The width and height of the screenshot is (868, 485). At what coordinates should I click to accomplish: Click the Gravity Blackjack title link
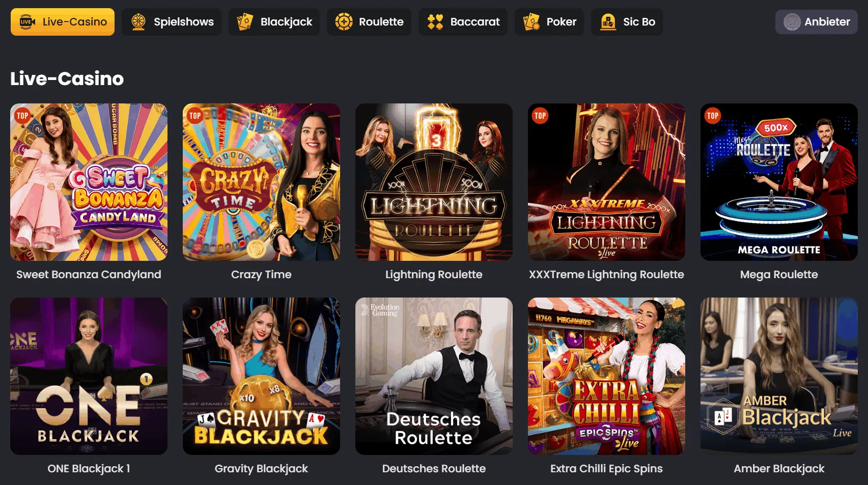[x=261, y=469]
